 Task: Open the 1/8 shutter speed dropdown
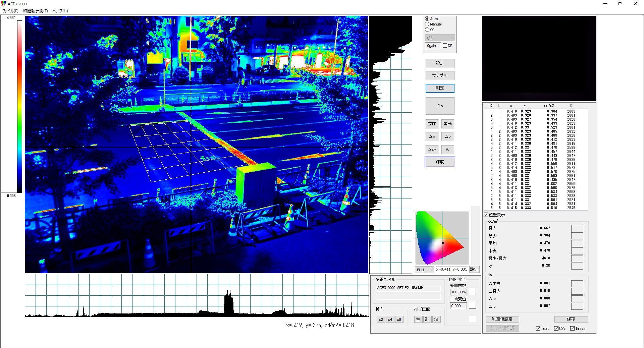point(440,38)
